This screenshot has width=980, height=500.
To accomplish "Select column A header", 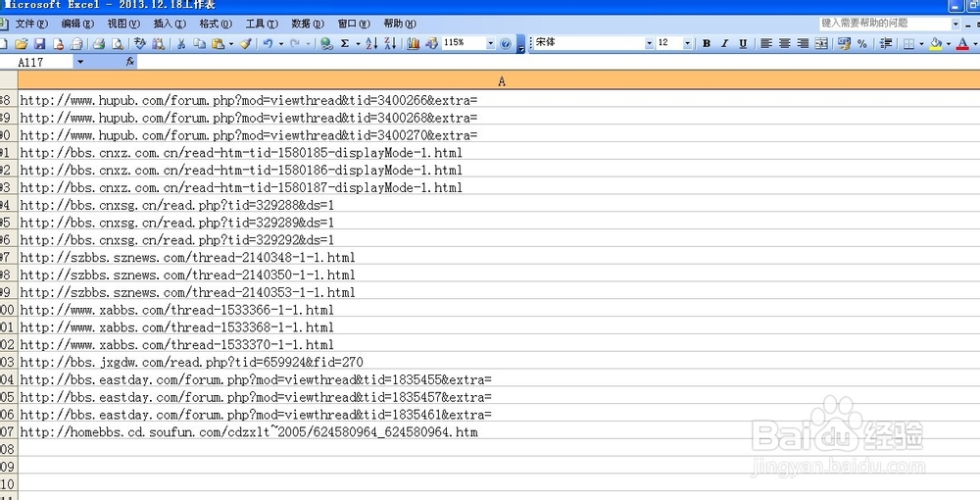I will point(499,80).
